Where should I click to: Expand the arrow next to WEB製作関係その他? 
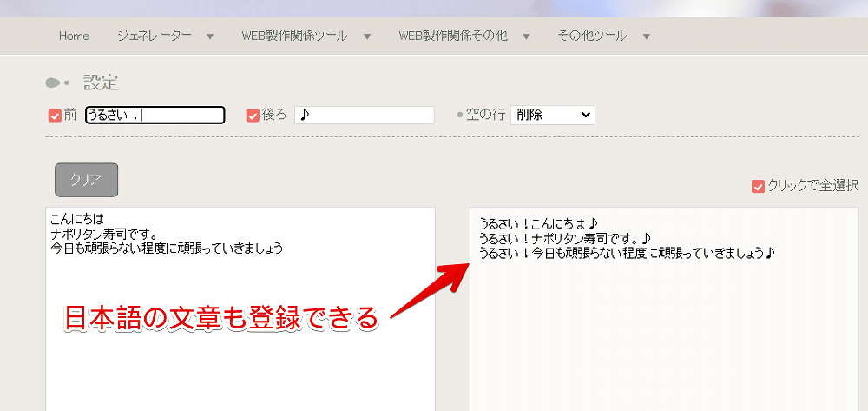[527, 37]
